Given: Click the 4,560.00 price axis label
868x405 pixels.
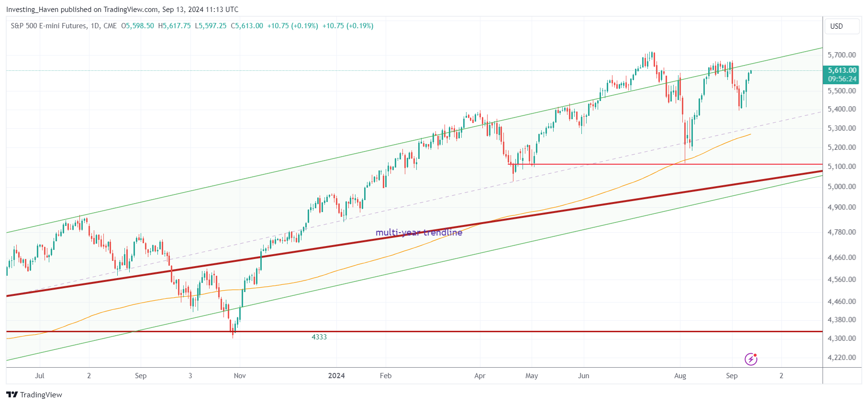Looking at the screenshot, I should pos(842,280).
